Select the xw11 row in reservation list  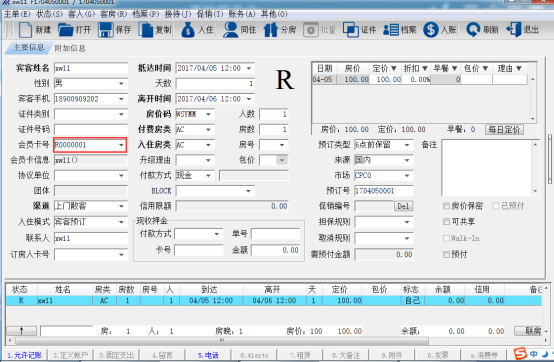click(273, 301)
